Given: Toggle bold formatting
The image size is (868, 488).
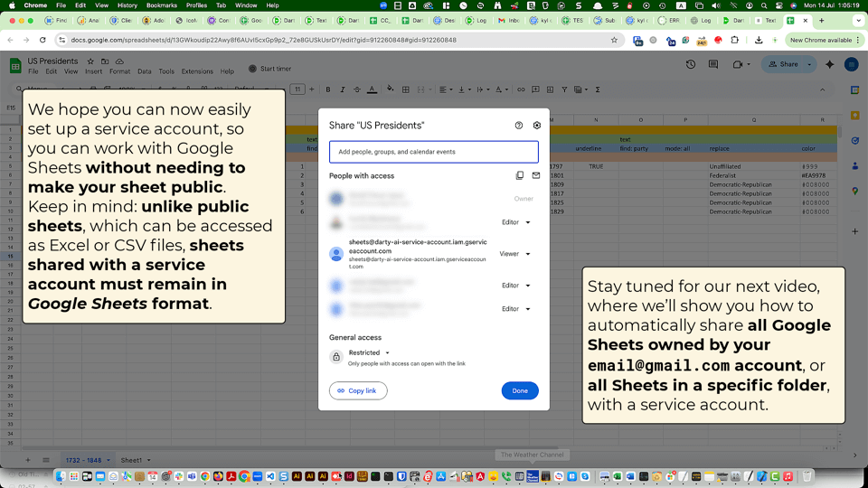Looking at the screenshot, I should [x=327, y=89].
